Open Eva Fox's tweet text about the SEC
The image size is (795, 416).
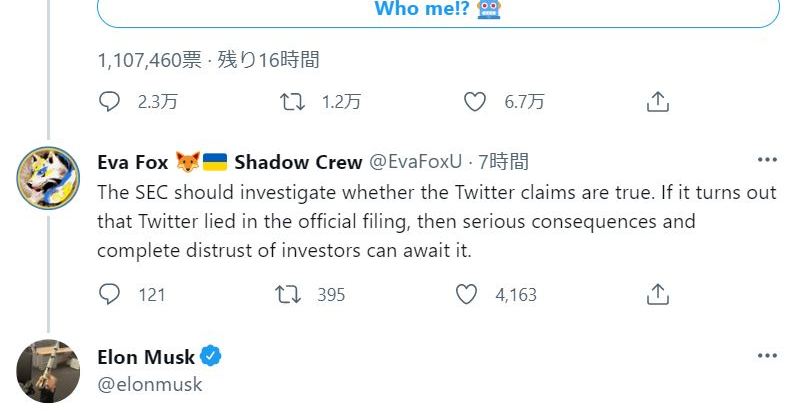click(x=400, y=220)
